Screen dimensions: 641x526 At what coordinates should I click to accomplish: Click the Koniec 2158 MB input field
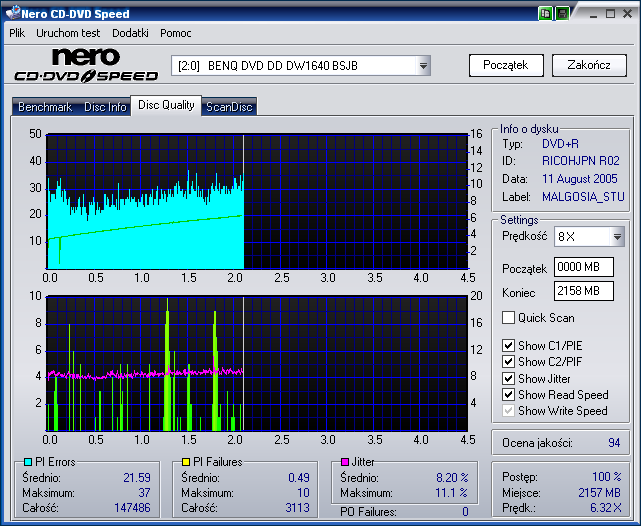click(584, 291)
